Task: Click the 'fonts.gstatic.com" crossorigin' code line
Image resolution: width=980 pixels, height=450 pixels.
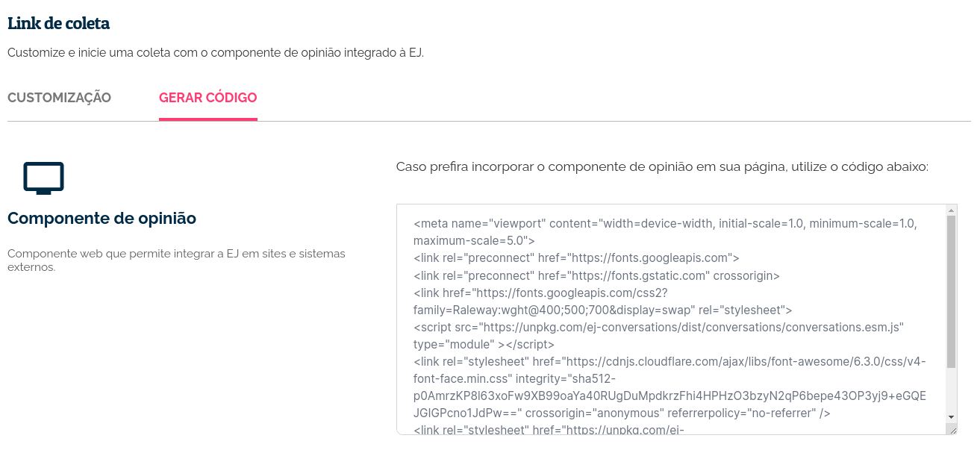Action: click(596, 275)
